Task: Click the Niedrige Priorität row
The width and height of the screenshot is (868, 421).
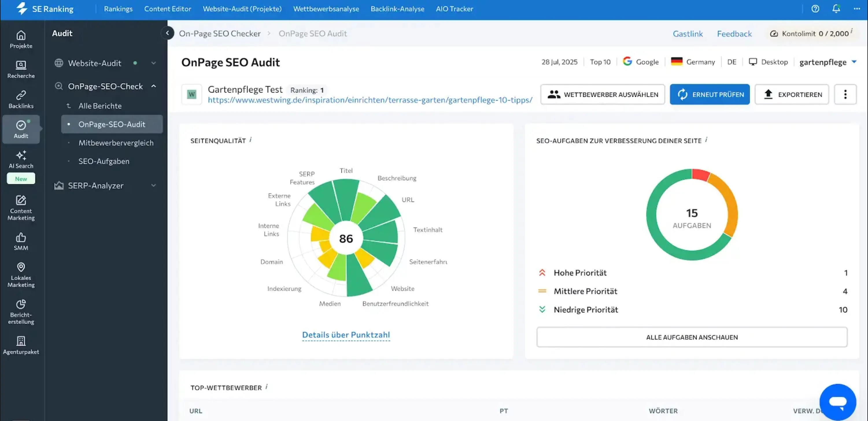Action: tap(692, 309)
